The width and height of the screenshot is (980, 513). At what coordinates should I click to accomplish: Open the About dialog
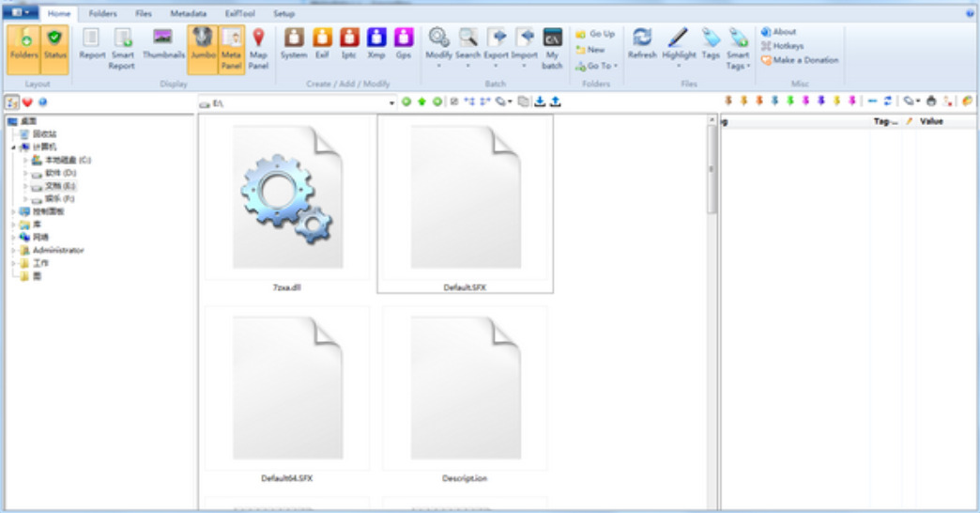[x=779, y=31]
